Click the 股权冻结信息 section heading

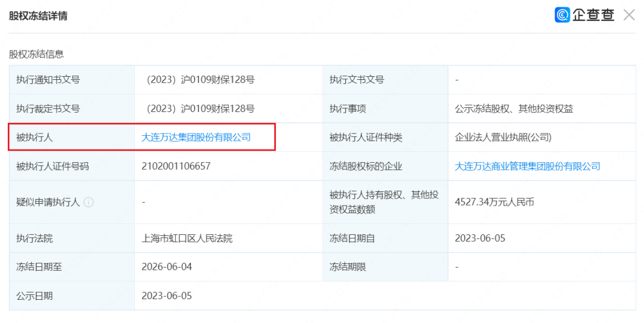point(36,54)
